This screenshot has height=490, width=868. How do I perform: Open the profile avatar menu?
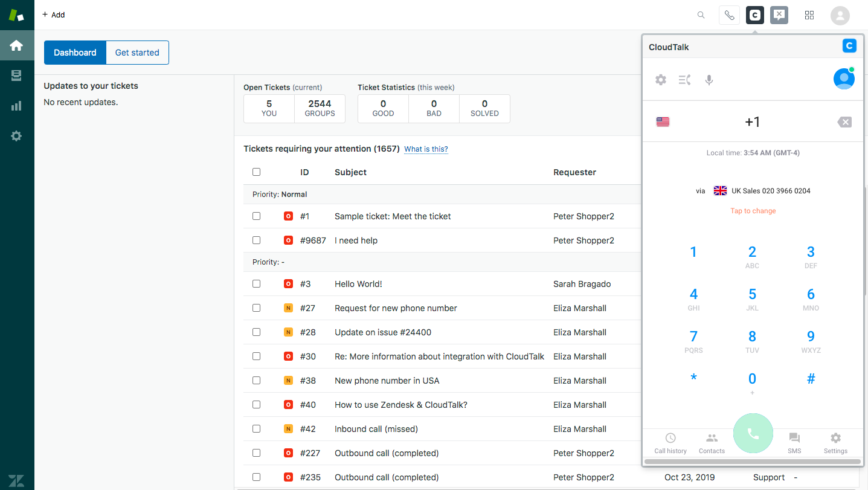(840, 15)
